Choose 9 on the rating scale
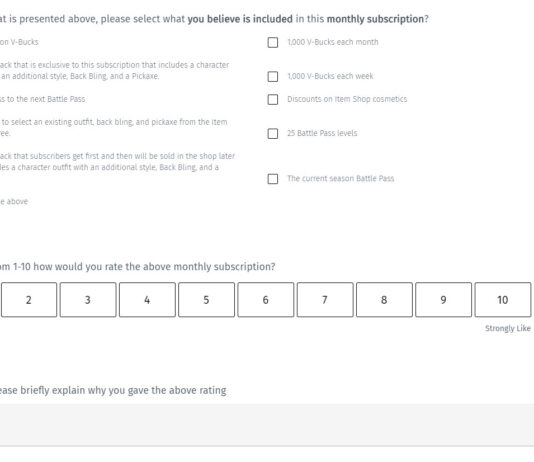Viewport: 534px width, 462px height. coord(443,300)
